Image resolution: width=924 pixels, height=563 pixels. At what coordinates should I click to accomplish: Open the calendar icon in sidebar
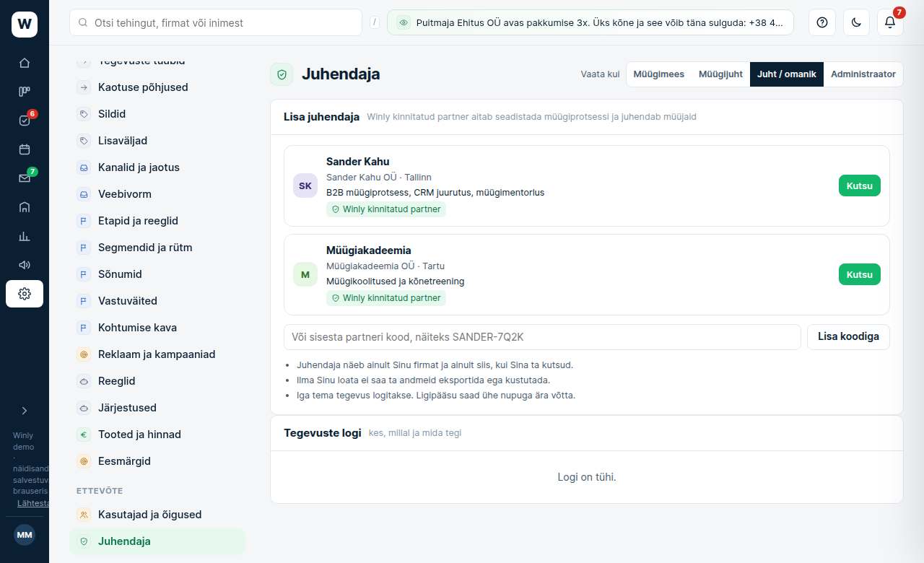coord(25,149)
